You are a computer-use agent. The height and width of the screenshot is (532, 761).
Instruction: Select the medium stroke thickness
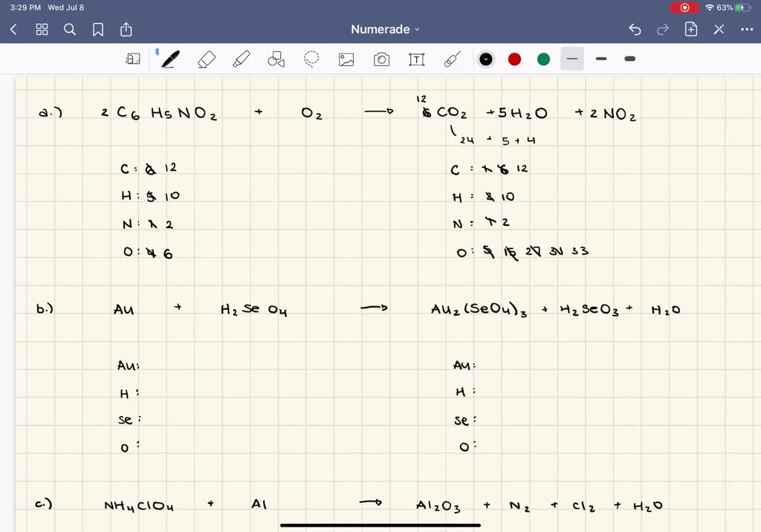(601, 59)
